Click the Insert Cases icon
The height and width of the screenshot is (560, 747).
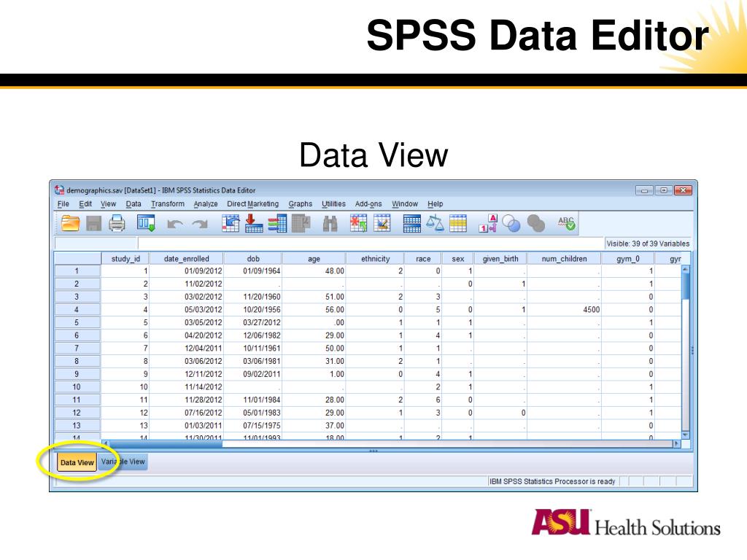tap(358, 223)
